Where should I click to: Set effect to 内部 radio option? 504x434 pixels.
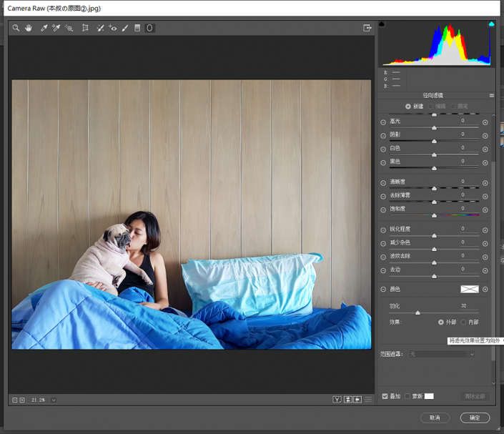coord(463,322)
